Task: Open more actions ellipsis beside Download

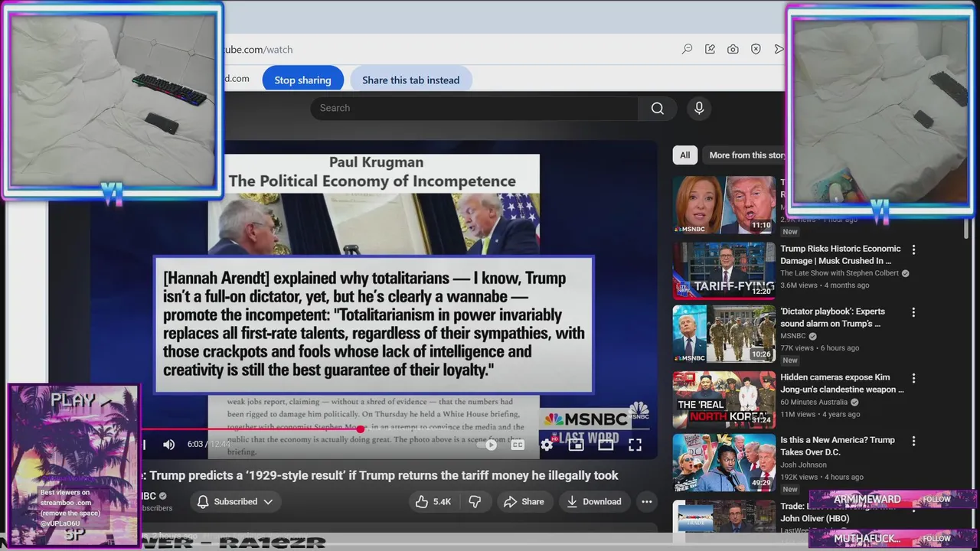Action: click(647, 502)
